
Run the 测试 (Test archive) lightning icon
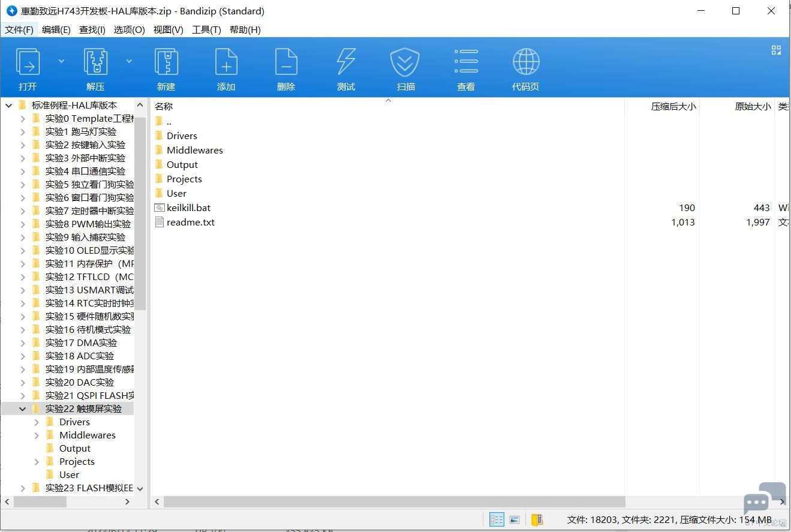pos(346,62)
